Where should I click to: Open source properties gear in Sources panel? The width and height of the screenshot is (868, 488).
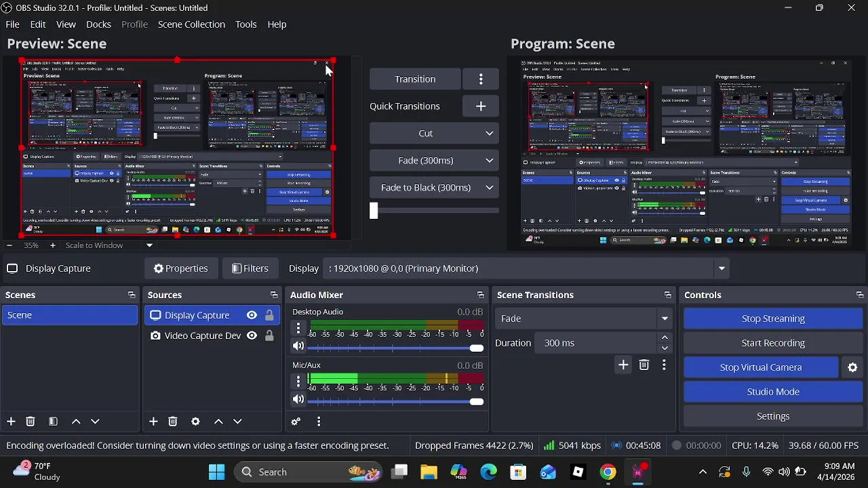tap(195, 422)
